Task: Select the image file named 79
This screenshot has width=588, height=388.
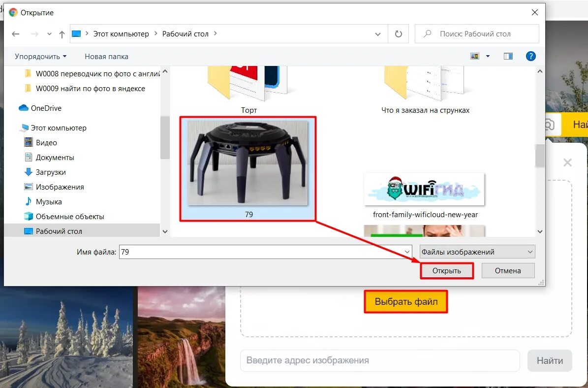Action: point(248,168)
